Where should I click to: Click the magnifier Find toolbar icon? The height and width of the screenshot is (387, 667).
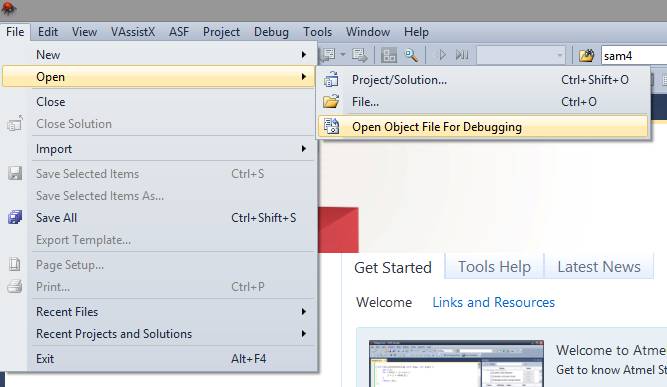411,55
